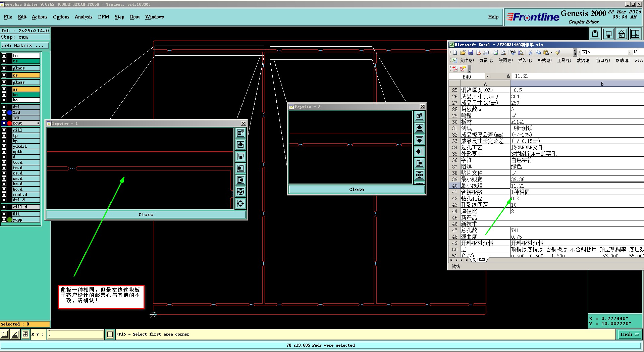
Task: Open the Actions menu
Action: click(40, 17)
